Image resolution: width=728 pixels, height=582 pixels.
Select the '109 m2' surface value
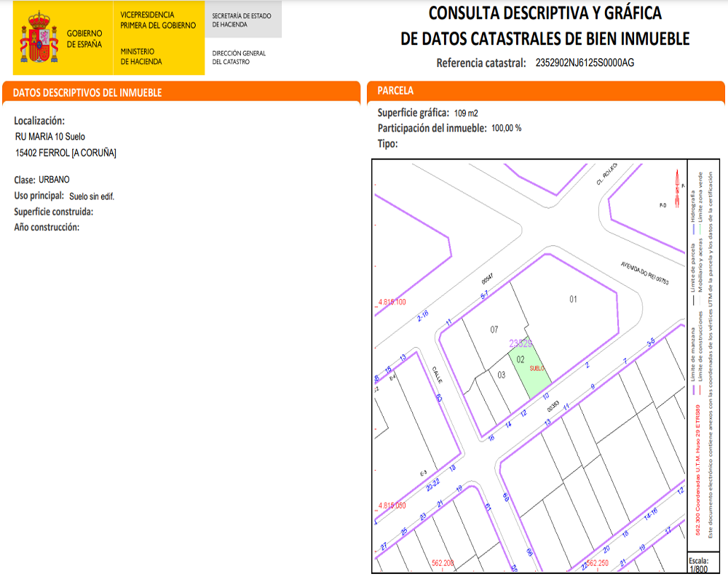point(466,113)
